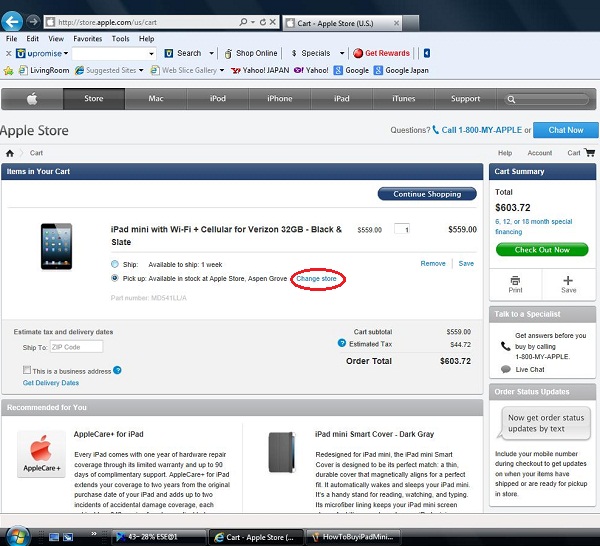600x546 pixels.
Task: Click the Save link next to Remove
Action: [x=466, y=264]
